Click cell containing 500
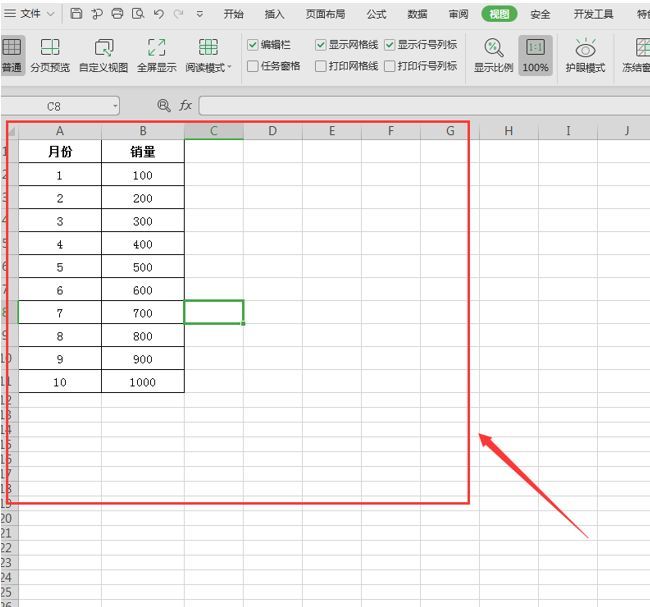This screenshot has width=650, height=607. pyautogui.click(x=143, y=267)
